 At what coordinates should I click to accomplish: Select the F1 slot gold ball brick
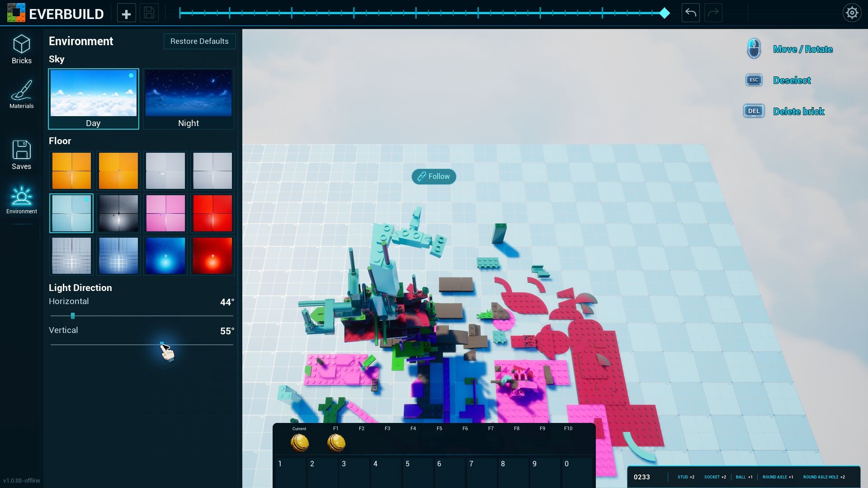(x=336, y=443)
